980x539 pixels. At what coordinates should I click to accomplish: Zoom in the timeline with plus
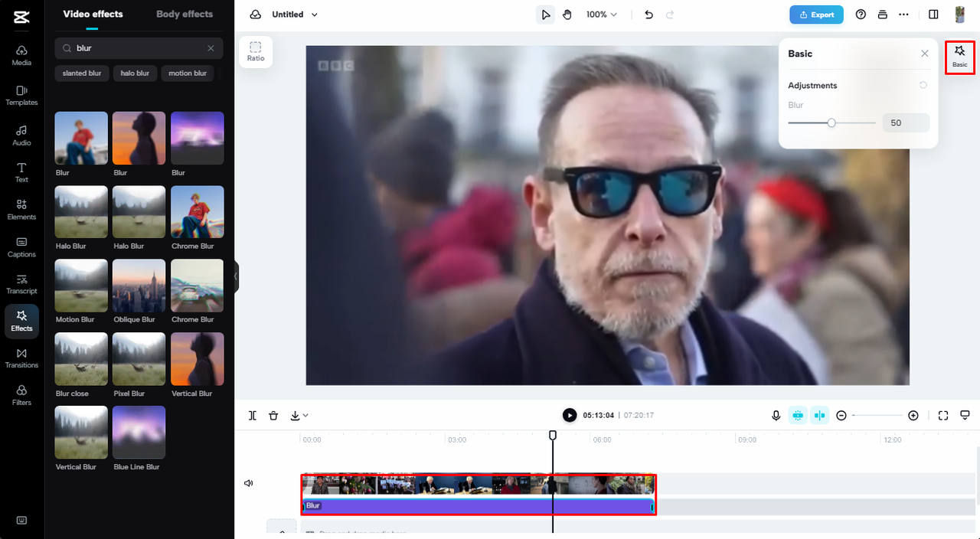(x=913, y=416)
